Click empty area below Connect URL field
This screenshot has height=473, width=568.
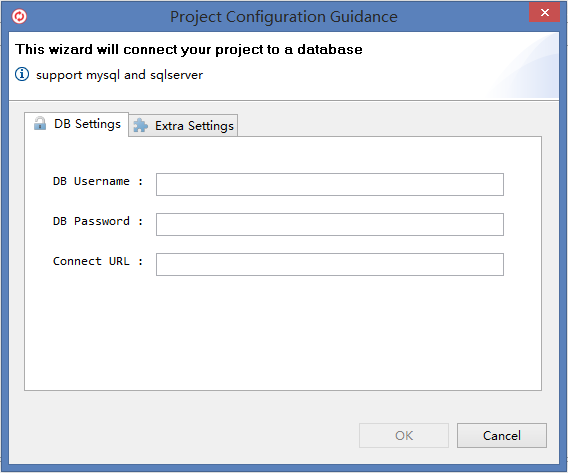[283, 331]
